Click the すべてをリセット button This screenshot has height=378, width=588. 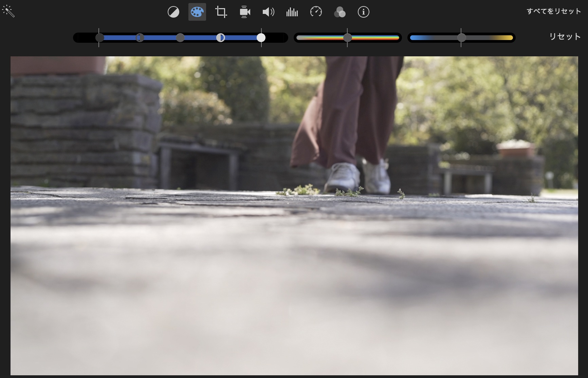(553, 11)
